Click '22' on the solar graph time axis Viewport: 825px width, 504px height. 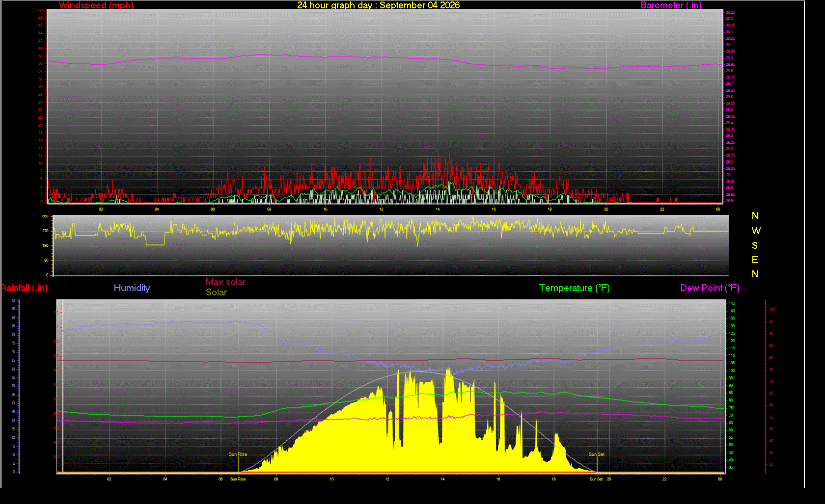[664, 479]
